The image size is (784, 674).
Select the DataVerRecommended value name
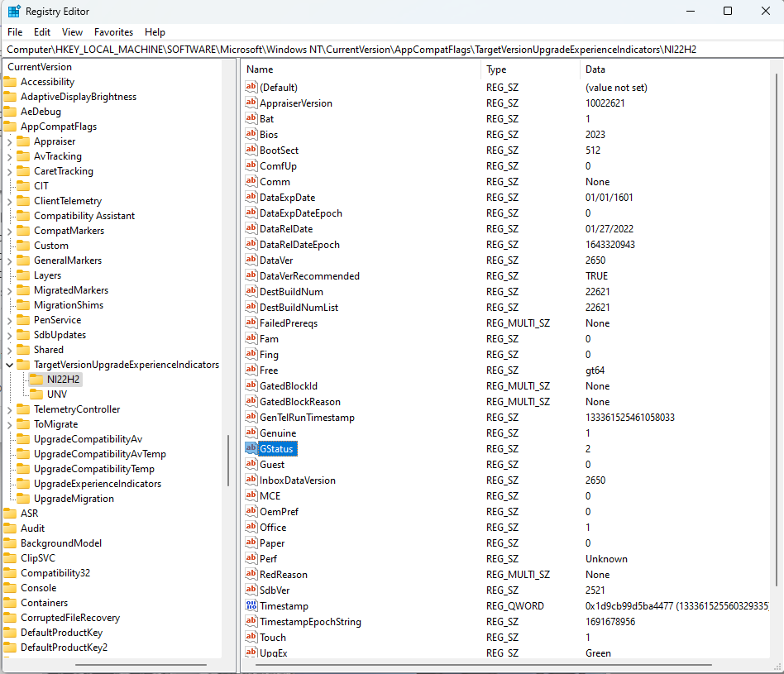click(309, 276)
